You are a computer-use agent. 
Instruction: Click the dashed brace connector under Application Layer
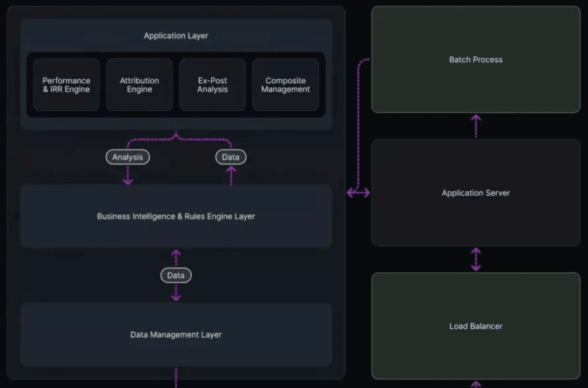click(x=176, y=138)
